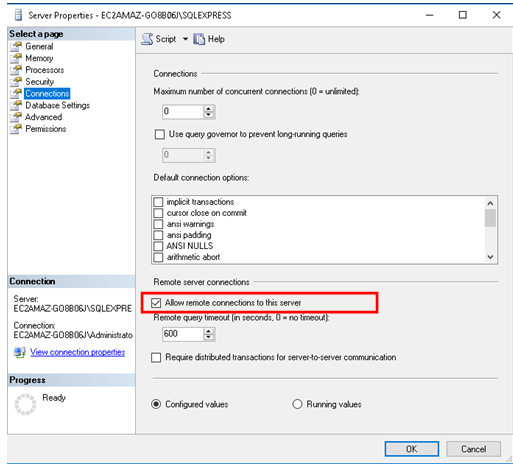The width and height of the screenshot is (513, 464).
Task: Open View connection properties link
Action: [x=77, y=352]
